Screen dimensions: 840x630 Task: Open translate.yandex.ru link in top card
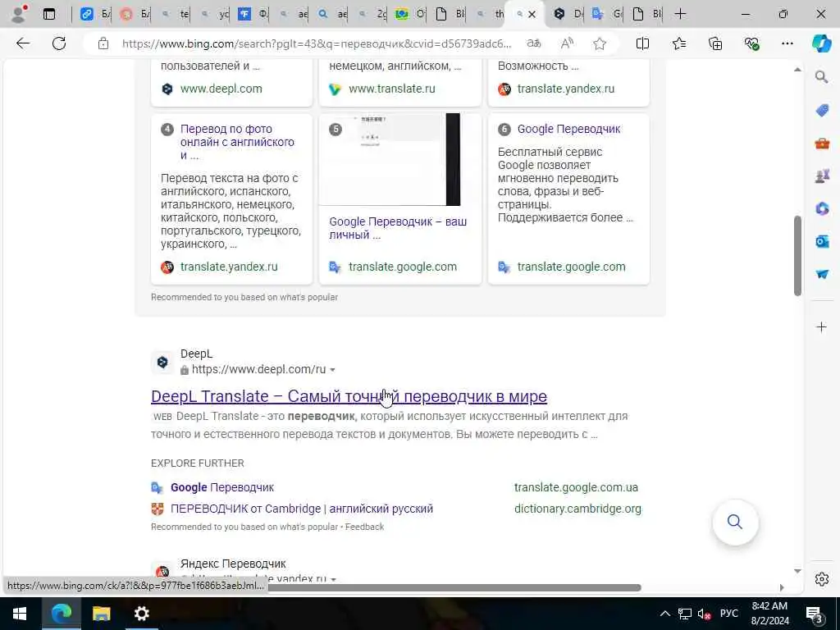pos(566,89)
